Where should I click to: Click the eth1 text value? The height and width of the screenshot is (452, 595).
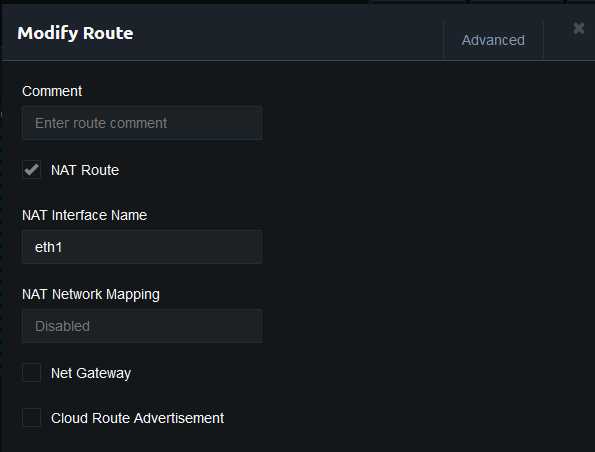[49, 247]
